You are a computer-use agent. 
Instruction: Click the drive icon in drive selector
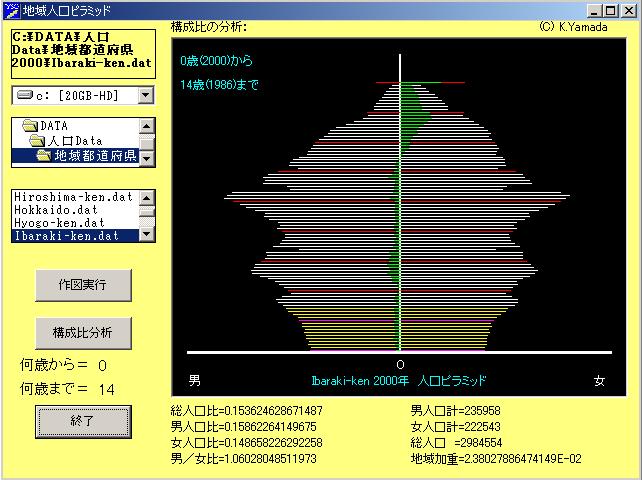tap(25, 95)
